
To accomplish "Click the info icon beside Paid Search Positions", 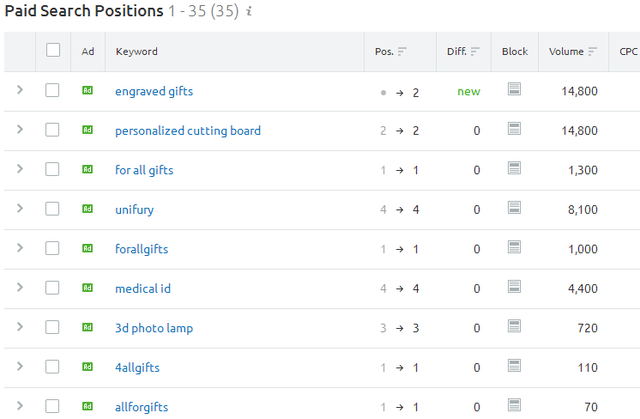I will click(249, 11).
